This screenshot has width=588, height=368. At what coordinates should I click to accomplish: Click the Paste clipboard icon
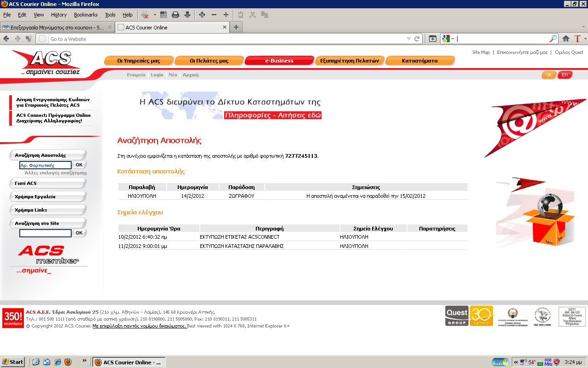[x=240, y=15]
